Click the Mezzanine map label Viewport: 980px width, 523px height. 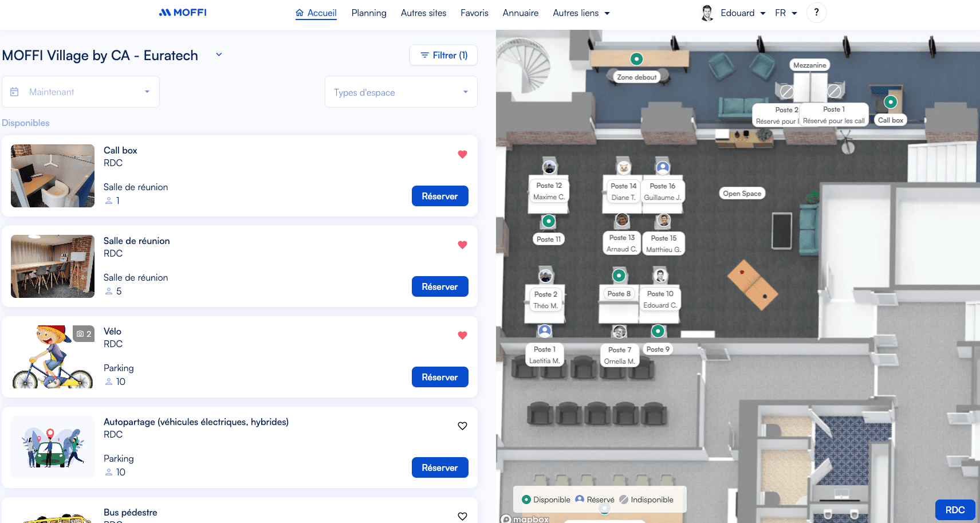[x=809, y=65]
